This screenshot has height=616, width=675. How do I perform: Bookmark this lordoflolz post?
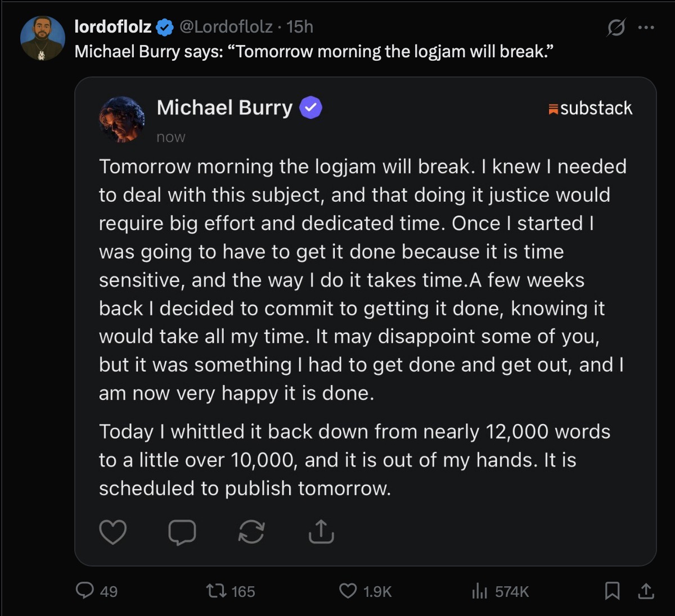[612, 590]
